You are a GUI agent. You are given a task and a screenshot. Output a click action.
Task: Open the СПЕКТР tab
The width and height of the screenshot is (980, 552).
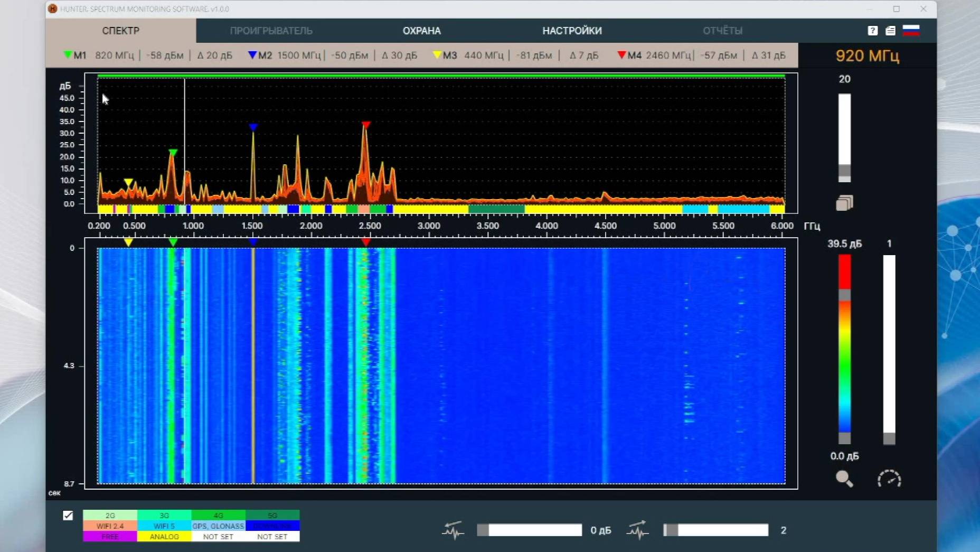tap(121, 31)
